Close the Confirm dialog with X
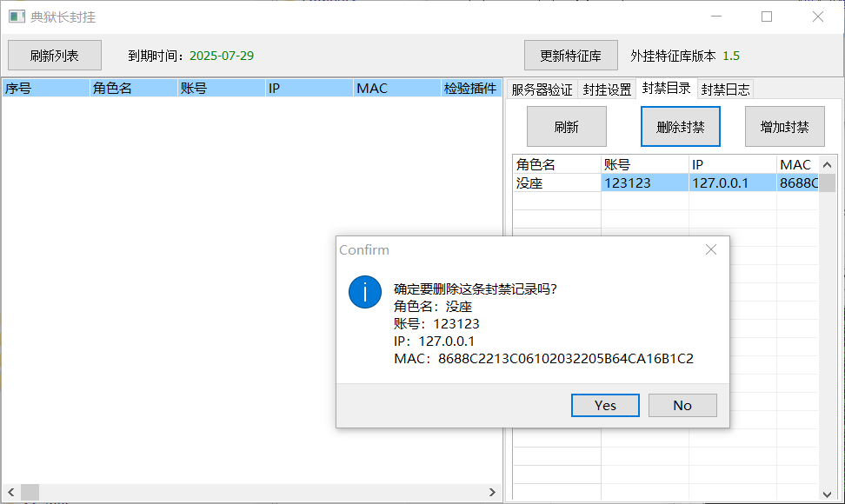This screenshot has width=845, height=504. pos(711,249)
